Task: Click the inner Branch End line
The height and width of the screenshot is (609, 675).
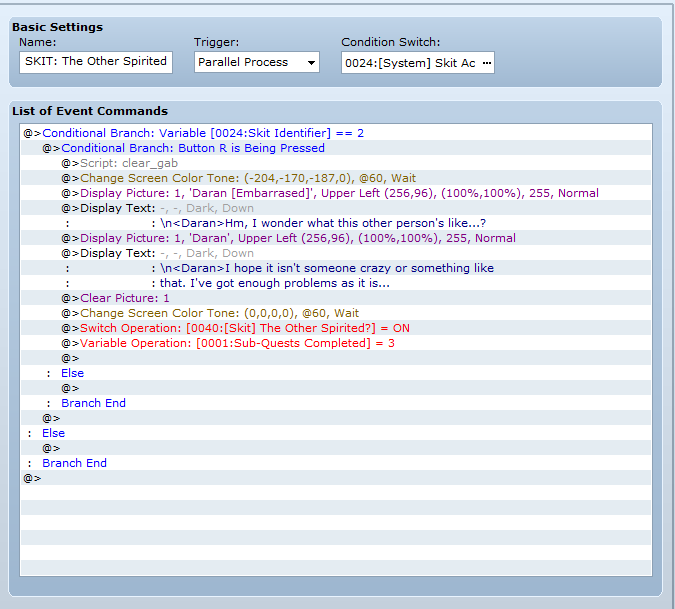Action: point(93,403)
